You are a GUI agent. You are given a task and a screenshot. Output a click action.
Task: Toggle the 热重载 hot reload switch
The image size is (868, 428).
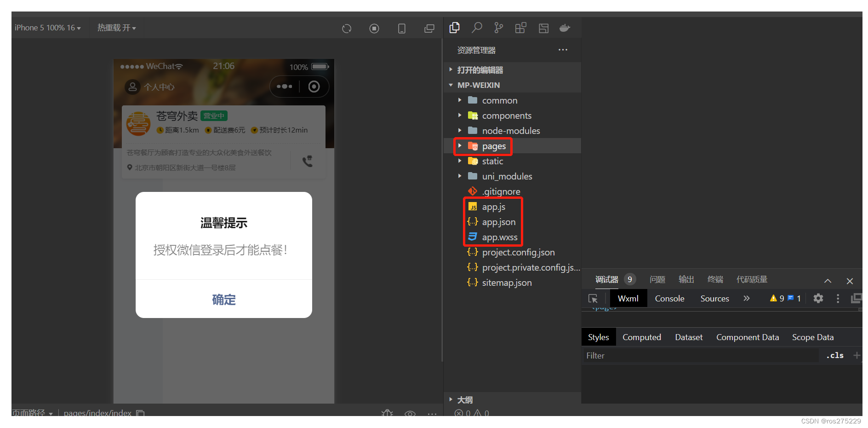[116, 27]
